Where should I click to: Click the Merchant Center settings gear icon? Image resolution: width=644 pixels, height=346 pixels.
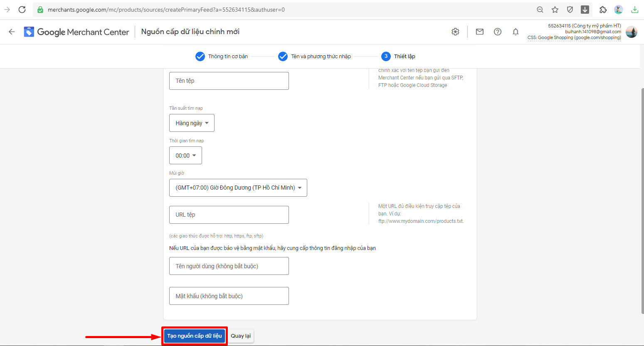tap(455, 32)
